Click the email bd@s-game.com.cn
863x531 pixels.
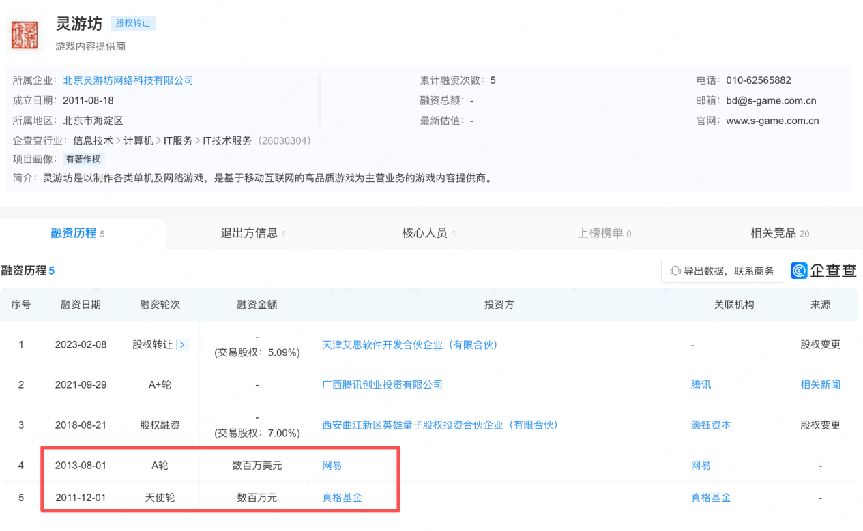point(771,101)
